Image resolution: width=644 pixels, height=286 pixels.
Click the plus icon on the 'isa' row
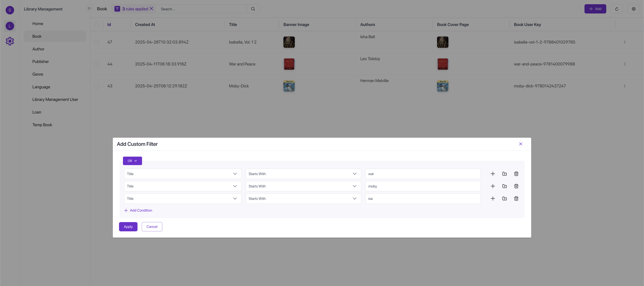[x=493, y=198]
